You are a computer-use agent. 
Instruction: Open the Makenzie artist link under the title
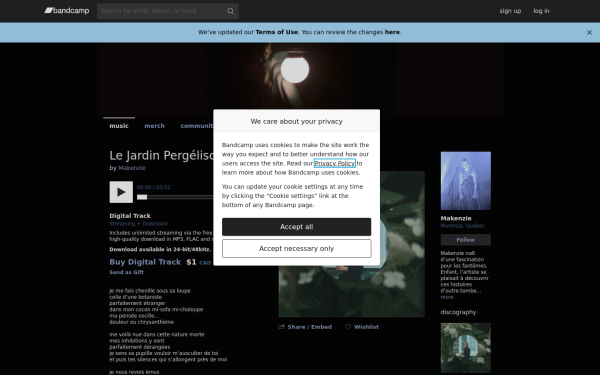132,168
